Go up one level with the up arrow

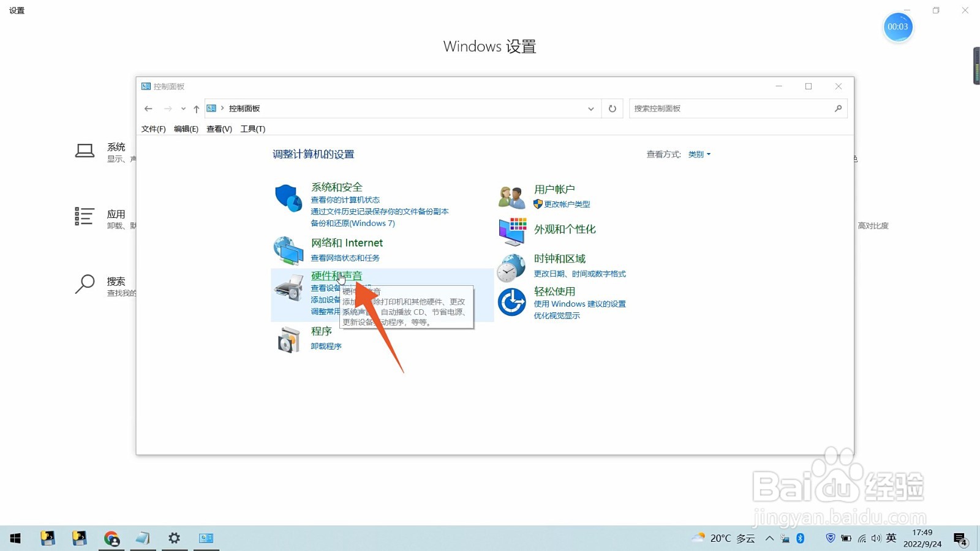tap(196, 109)
